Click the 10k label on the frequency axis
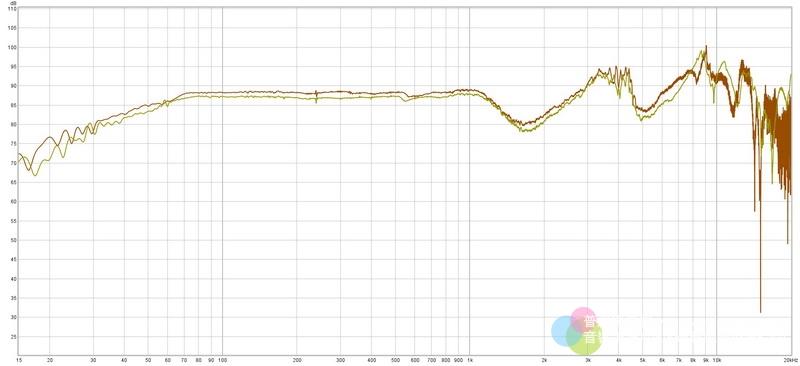This screenshot has height=366, width=800. click(716, 360)
